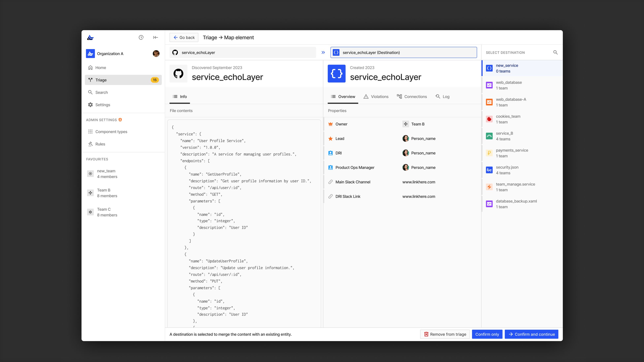Click the clock history icon in sidebar
The image size is (644, 362).
tap(141, 37)
